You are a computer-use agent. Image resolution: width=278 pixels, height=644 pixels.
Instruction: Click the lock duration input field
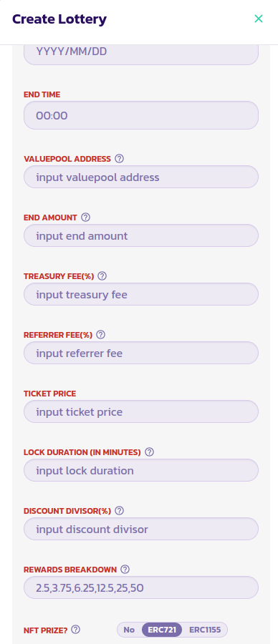click(141, 470)
